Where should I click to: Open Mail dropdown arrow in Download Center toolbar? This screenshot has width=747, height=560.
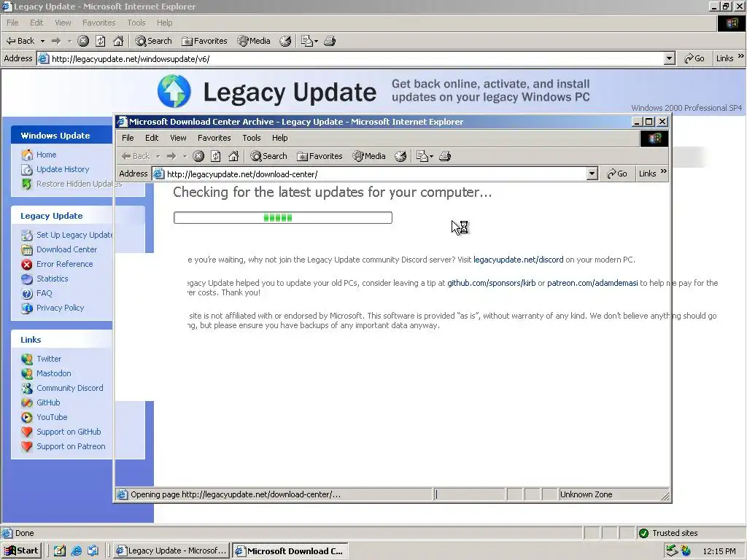pos(431,156)
